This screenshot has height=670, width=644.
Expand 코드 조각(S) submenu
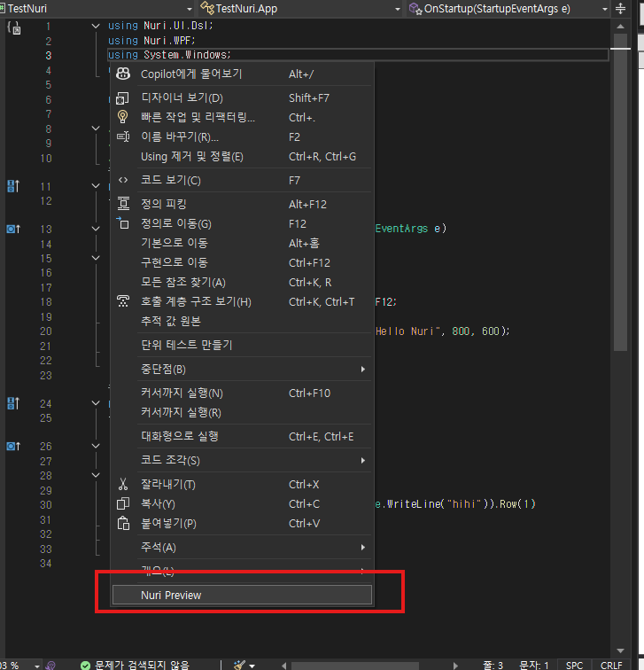[242, 461]
